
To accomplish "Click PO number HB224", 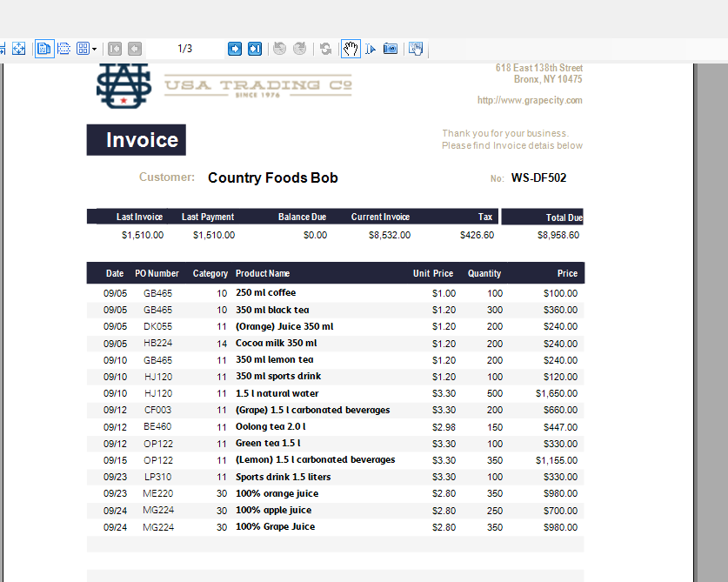I will click(x=157, y=344).
